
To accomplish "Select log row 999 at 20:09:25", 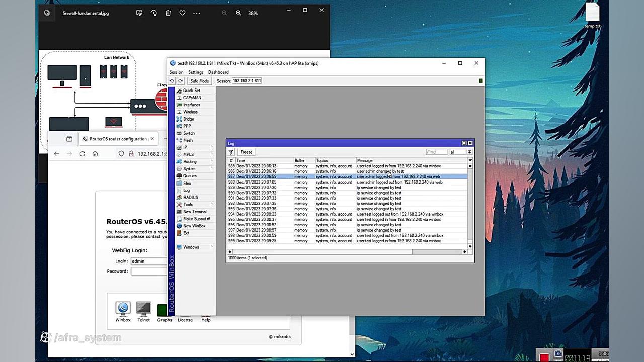I will pos(348,241).
